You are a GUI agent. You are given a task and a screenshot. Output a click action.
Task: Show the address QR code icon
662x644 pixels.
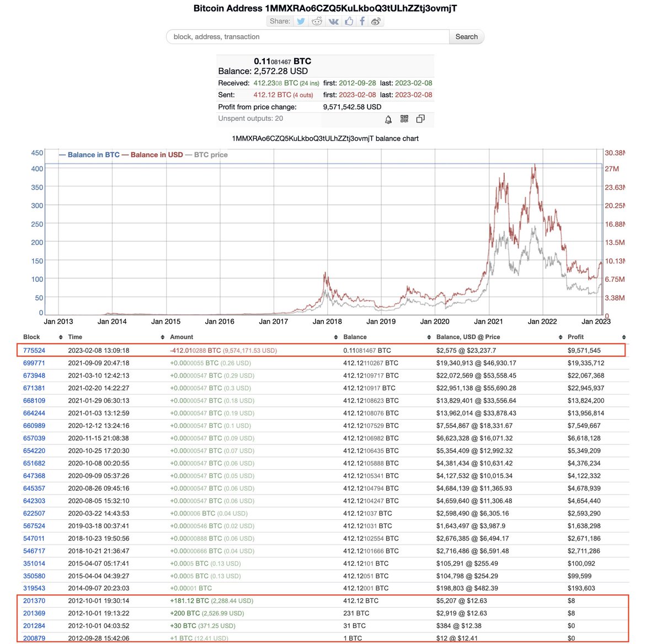click(404, 119)
